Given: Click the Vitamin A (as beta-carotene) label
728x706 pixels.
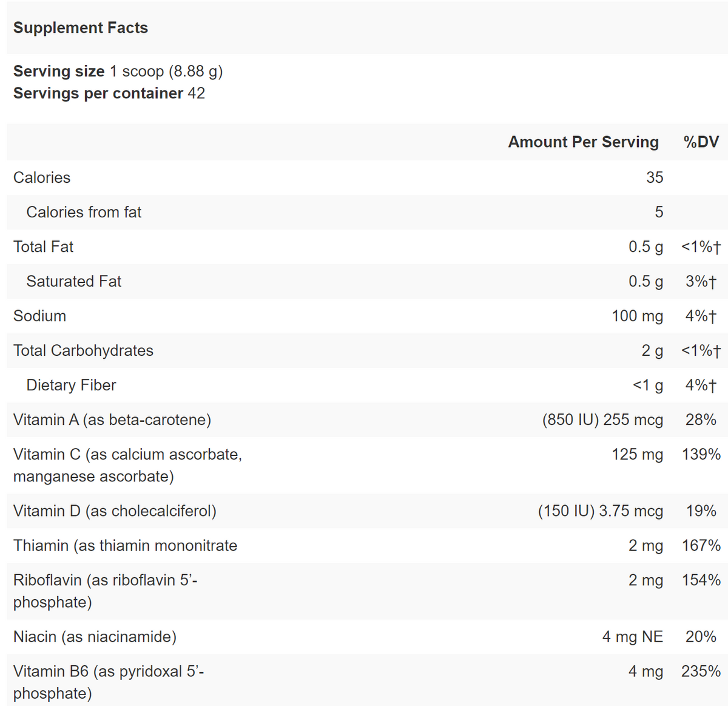Looking at the screenshot, I should (x=112, y=420).
